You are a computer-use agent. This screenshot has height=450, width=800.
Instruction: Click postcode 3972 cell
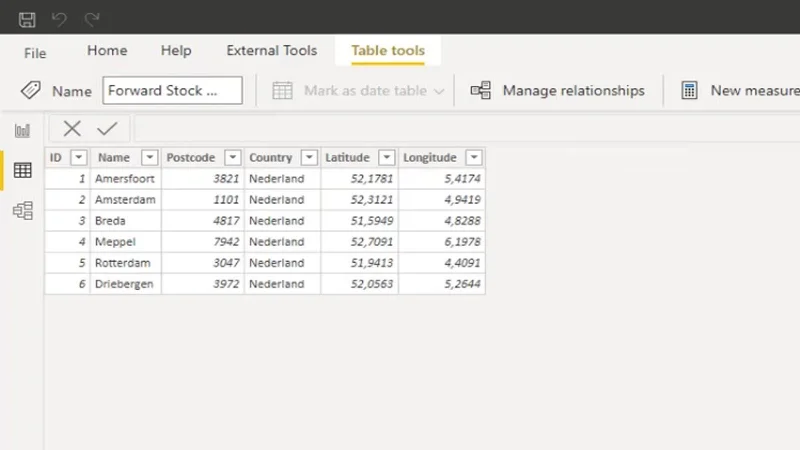coord(203,284)
